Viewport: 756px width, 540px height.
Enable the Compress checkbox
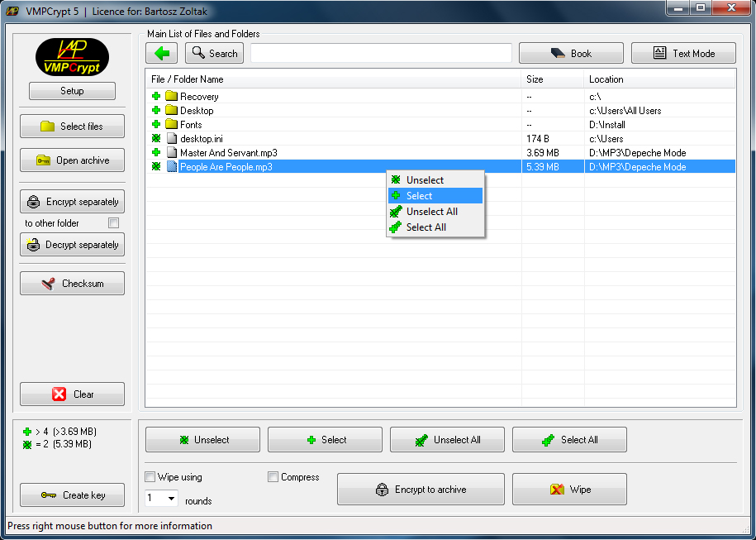pyautogui.click(x=273, y=477)
